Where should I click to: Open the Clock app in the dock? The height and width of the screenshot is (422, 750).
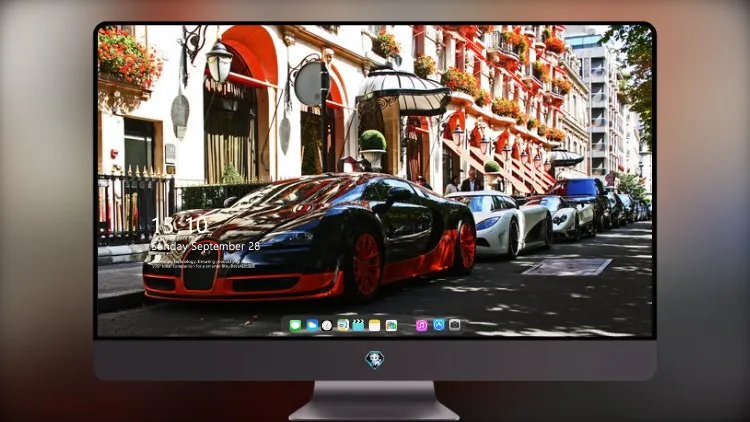pos(327,325)
